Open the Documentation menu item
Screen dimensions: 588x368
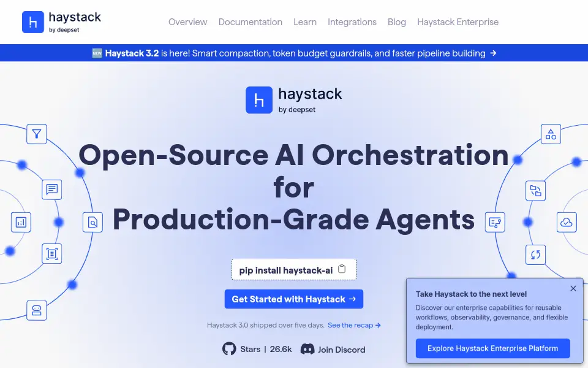pyautogui.click(x=250, y=22)
